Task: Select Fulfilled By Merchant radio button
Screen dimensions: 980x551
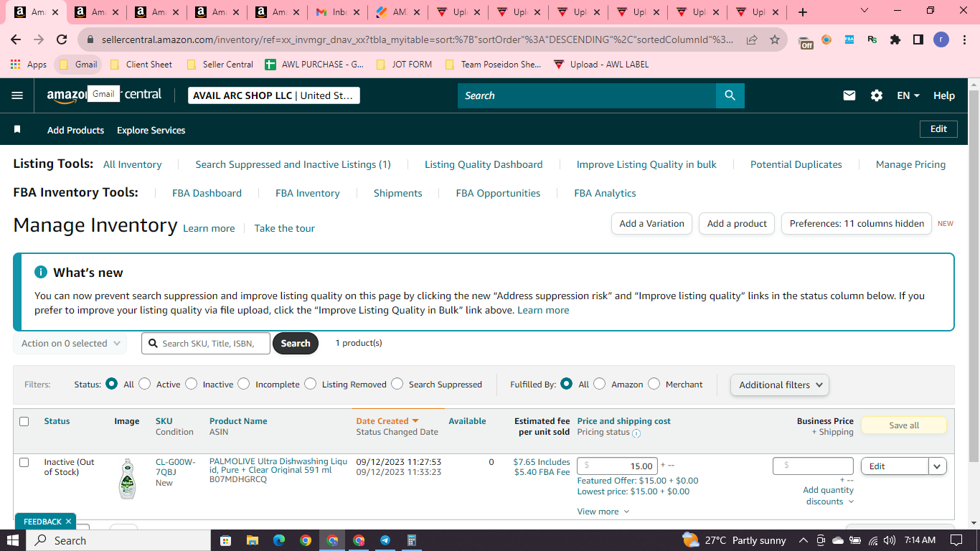Action: pyautogui.click(x=654, y=384)
